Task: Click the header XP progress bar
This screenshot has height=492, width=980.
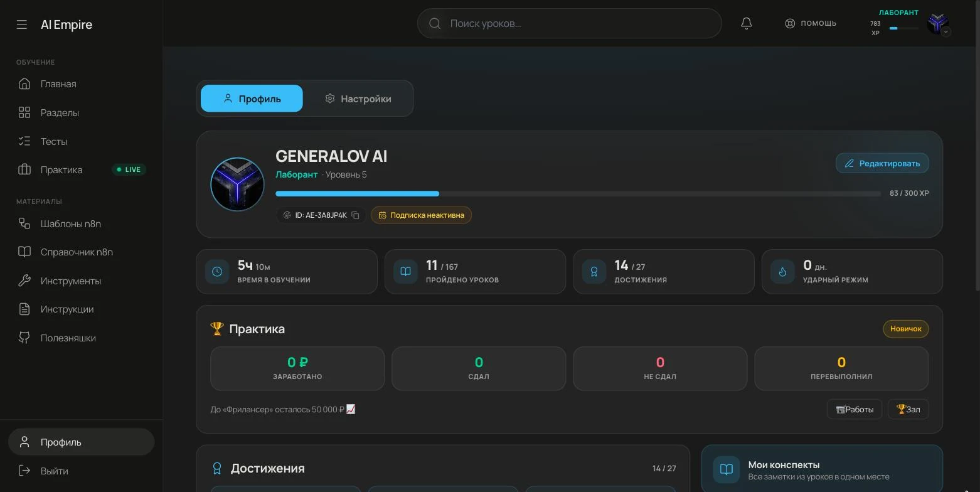Action: (x=903, y=28)
